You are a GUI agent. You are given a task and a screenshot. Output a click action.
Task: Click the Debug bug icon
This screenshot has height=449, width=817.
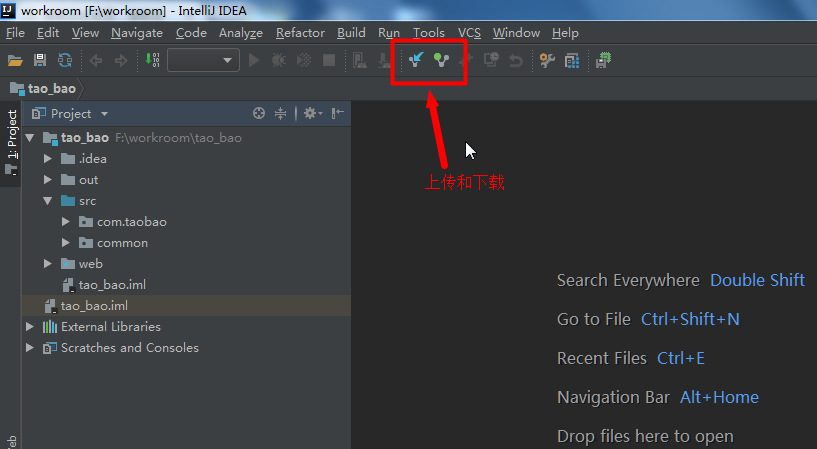(279, 60)
